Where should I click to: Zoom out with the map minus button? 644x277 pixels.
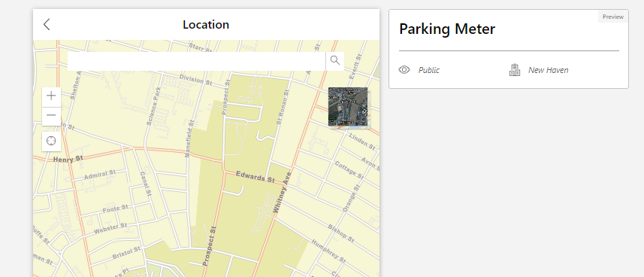(x=51, y=116)
